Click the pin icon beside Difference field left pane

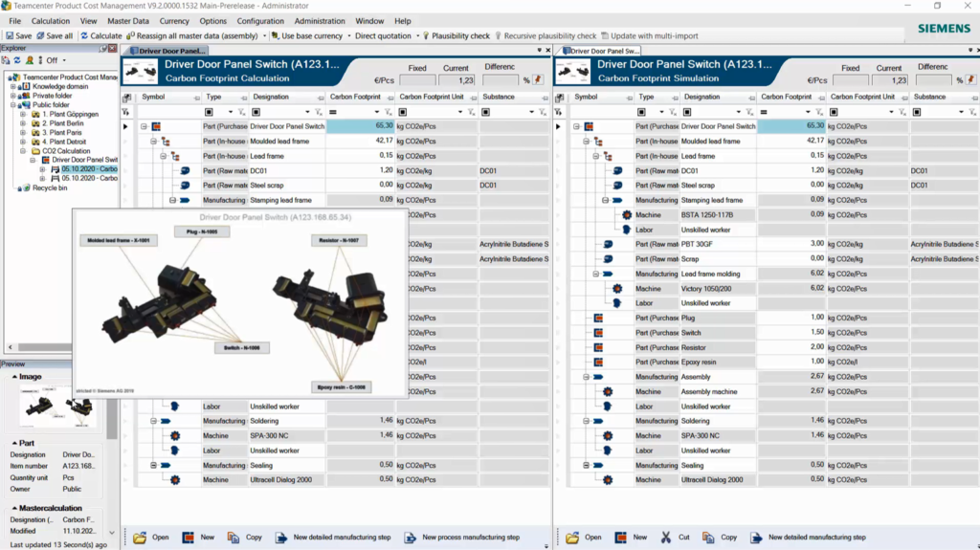click(538, 80)
